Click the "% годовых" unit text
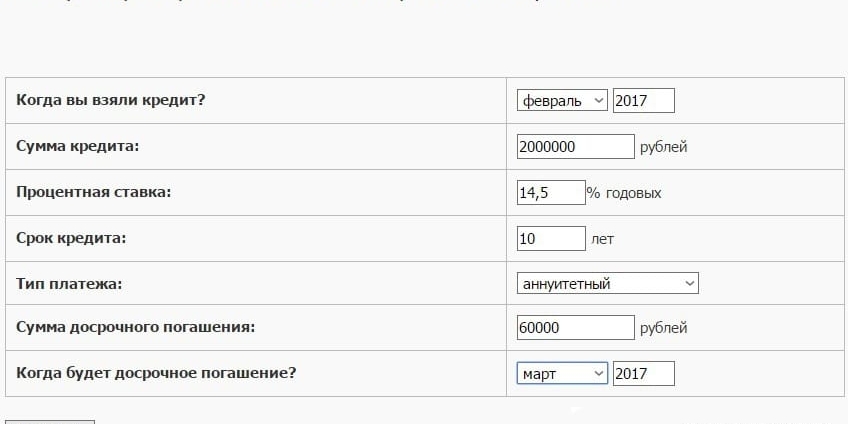 point(624,193)
